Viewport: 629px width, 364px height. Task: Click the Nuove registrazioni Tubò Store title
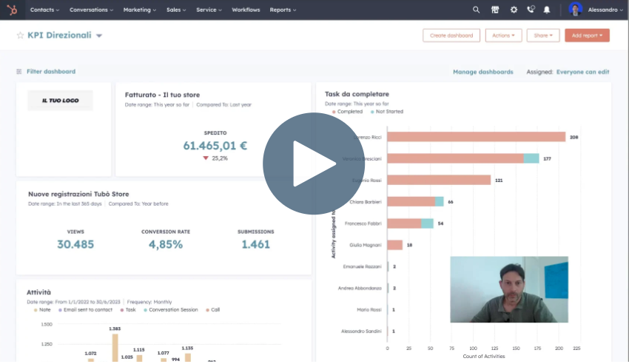[x=78, y=194]
